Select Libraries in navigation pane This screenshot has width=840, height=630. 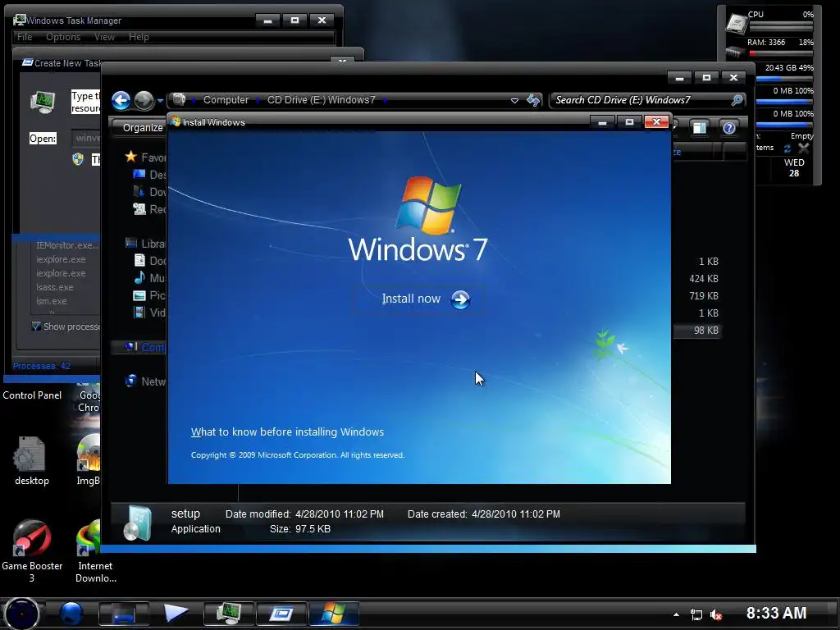(x=145, y=244)
